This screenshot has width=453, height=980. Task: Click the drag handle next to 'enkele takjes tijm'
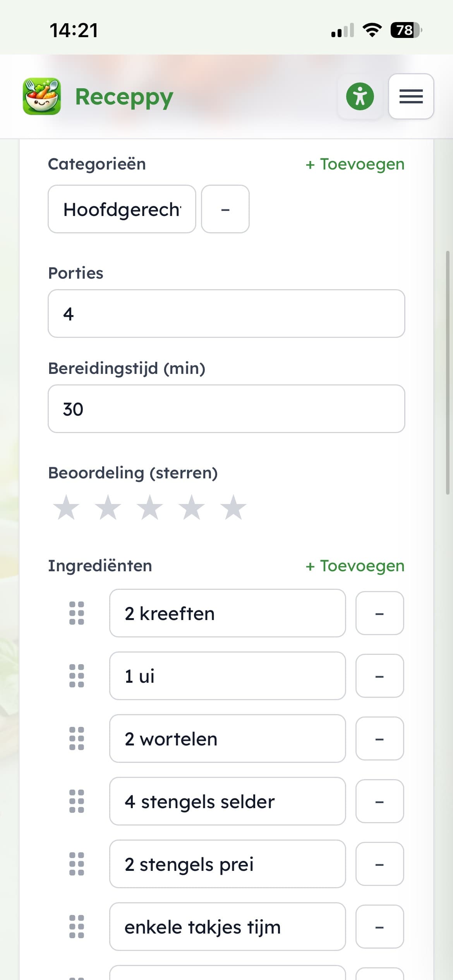(76, 927)
